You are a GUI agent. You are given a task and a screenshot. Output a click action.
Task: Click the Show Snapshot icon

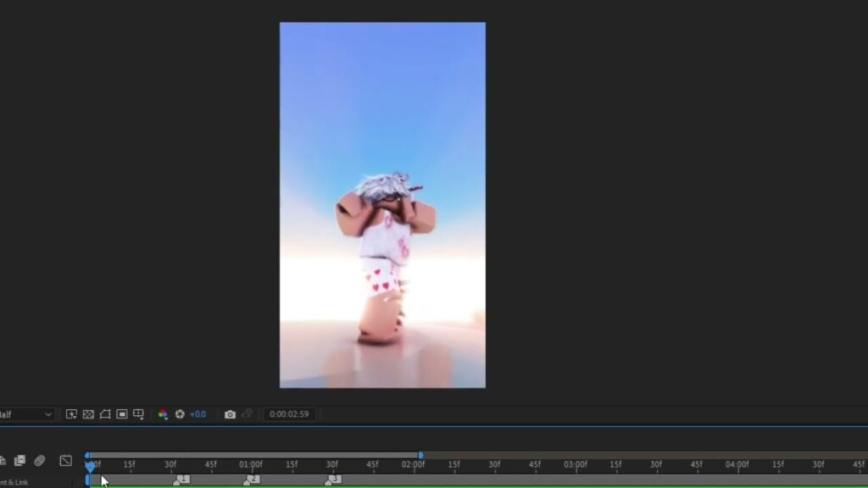(x=247, y=414)
